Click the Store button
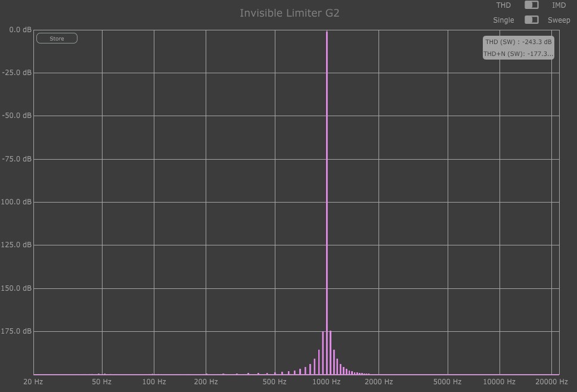The height and width of the screenshot is (392, 577). (57, 38)
